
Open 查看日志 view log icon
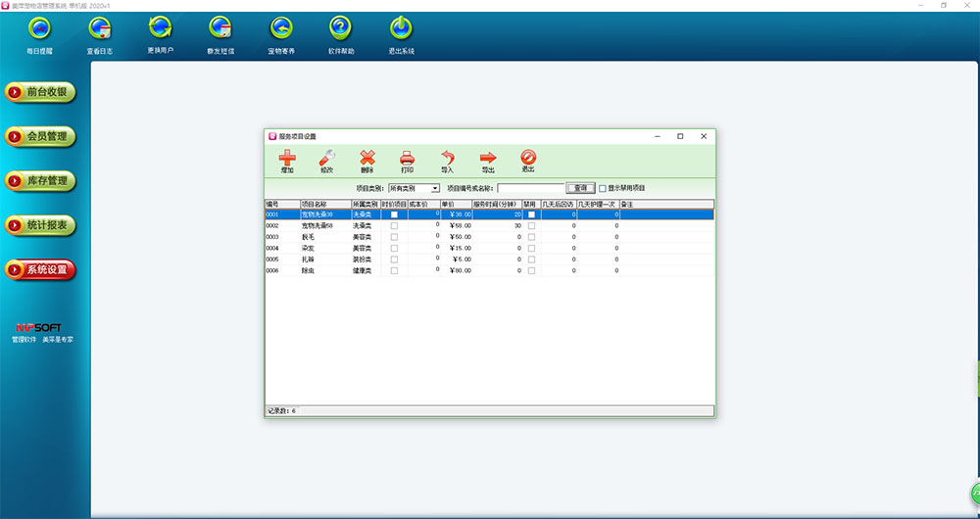click(x=100, y=29)
